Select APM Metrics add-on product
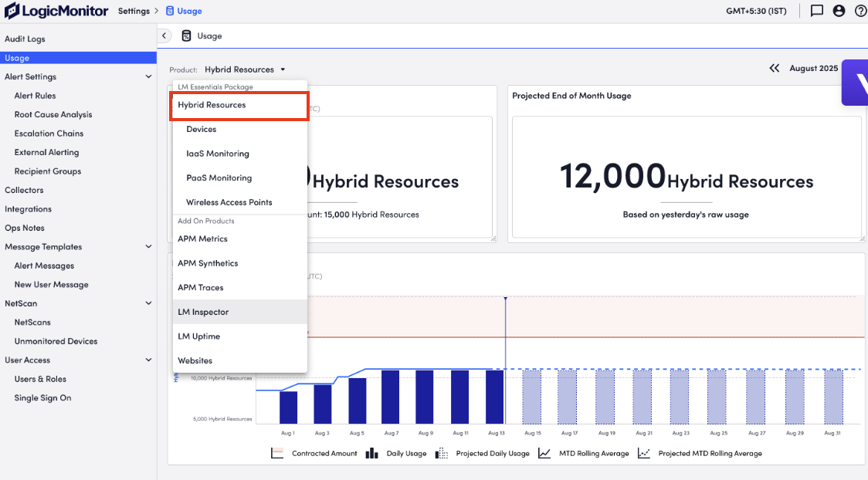Viewport: 868px width, 480px height. click(x=239, y=238)
